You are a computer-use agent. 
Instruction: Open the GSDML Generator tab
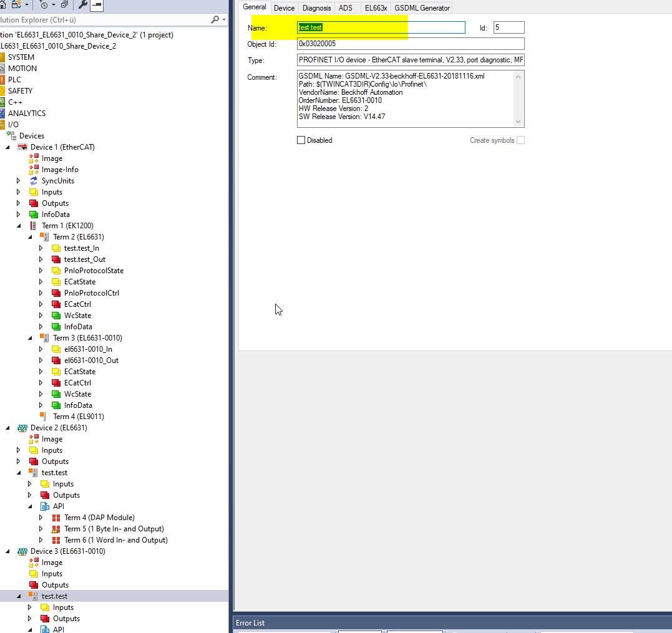click(422, 8)
